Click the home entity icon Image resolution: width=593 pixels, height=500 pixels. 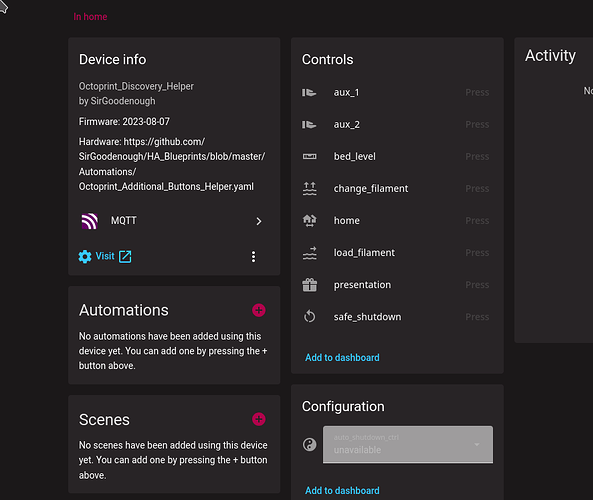pyautogui.click(x=309, y=220)
